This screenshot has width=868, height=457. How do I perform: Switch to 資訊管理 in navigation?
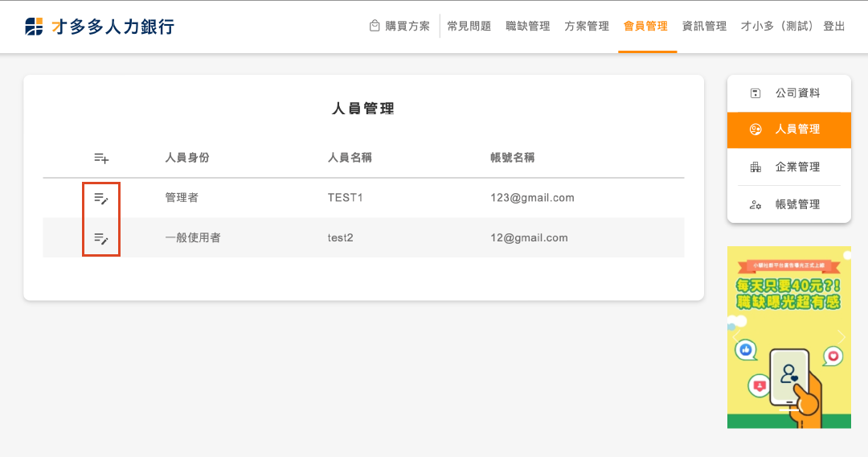click(704, 27)
